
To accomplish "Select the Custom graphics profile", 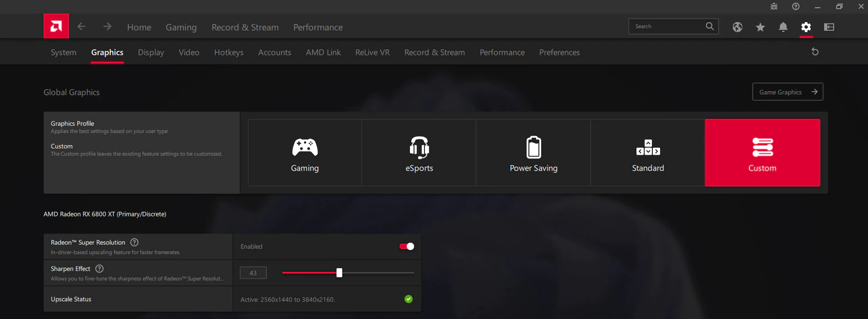I will pos(763,153).
